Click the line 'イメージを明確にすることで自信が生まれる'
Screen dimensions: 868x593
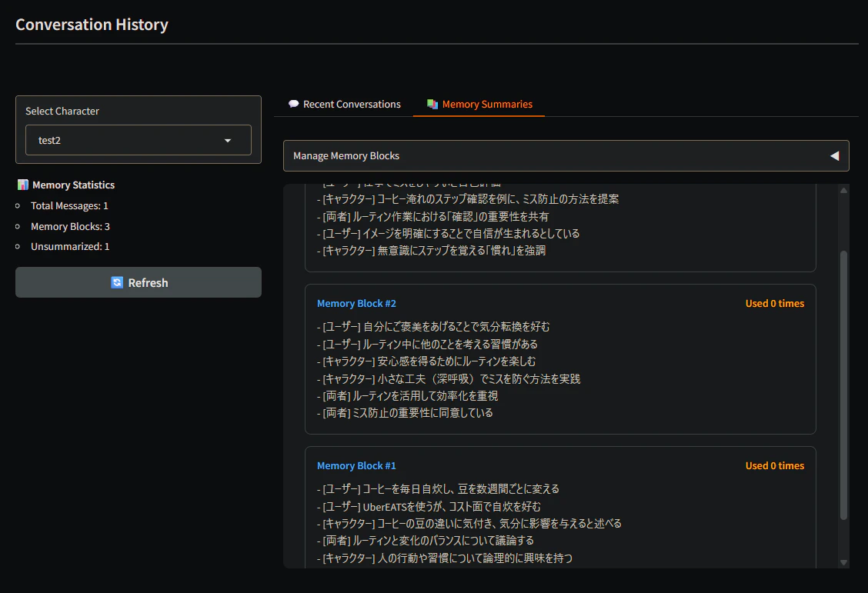449,234
